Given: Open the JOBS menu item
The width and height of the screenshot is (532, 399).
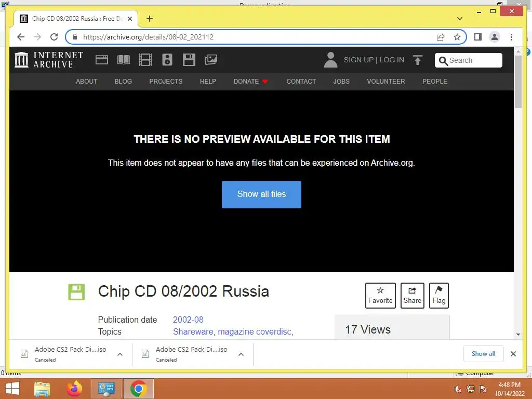Looking at the screenshot, I should tap(341, 82).
